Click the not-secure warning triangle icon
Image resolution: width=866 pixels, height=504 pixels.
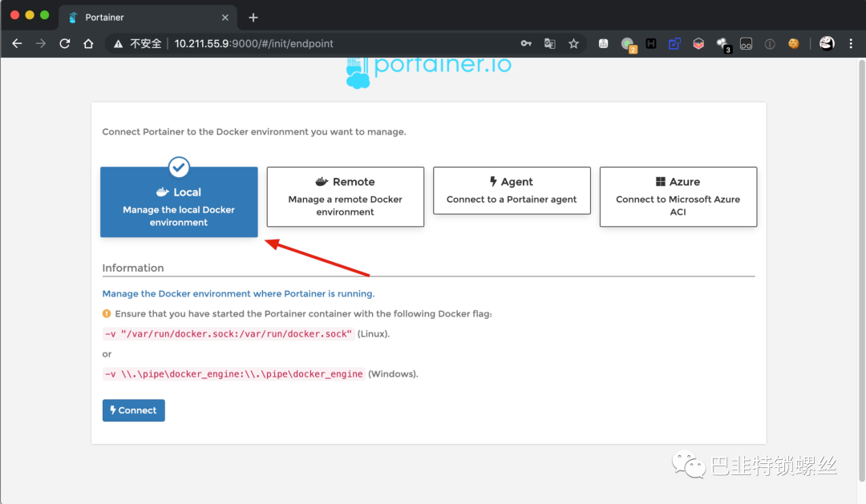point(118,43)
